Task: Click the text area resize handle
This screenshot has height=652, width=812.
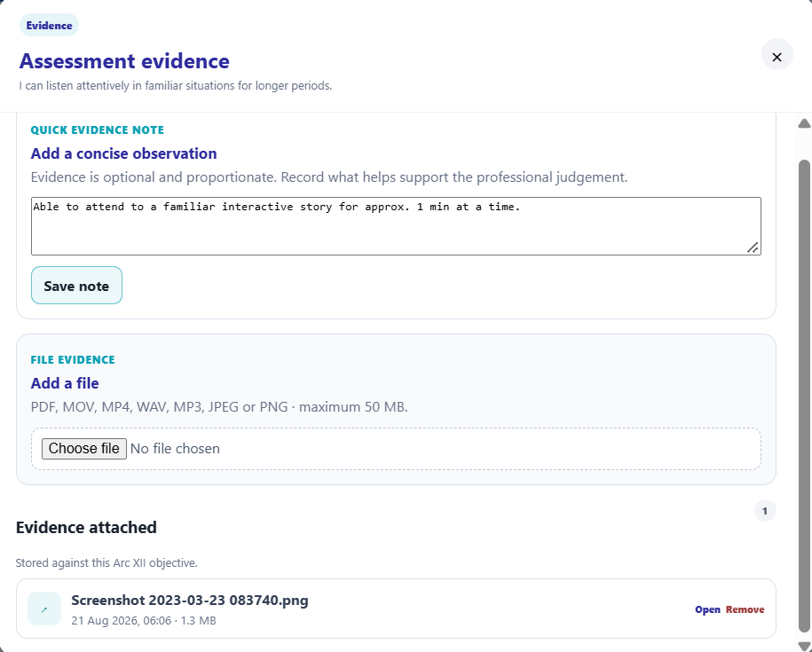Action: 753,247
